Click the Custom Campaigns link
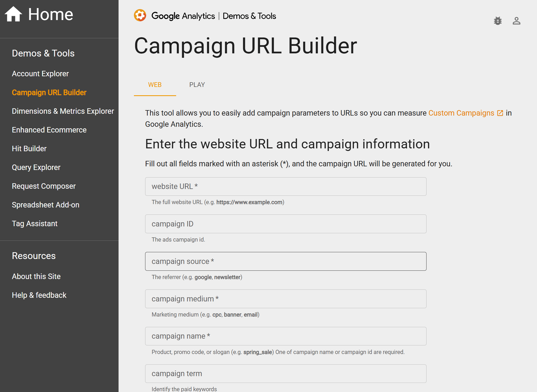This screenshot has height=392, width=537. [x=461, y=113]
